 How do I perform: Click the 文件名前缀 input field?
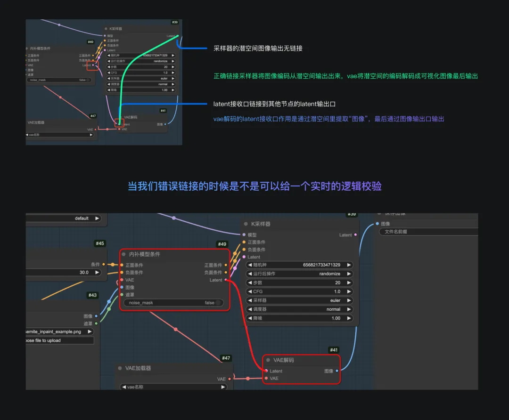(x=428, y=232)
